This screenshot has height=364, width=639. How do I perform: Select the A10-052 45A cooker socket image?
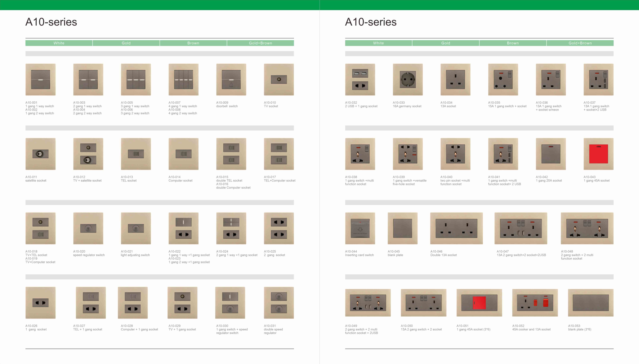click(x=535, y=303)
